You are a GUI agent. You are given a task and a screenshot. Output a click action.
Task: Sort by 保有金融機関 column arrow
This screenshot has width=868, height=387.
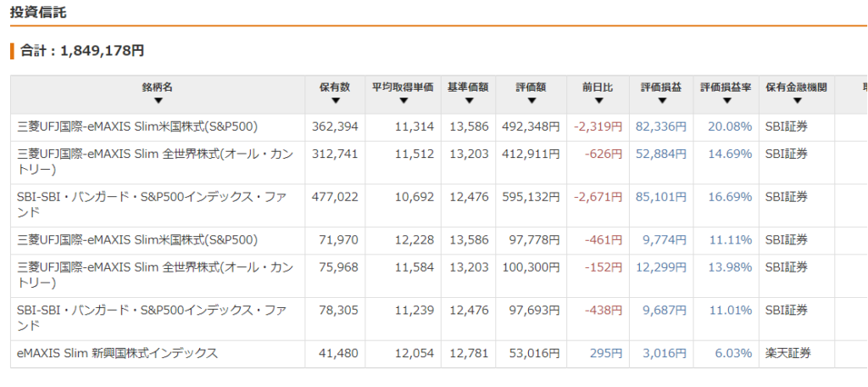[797, 101]
